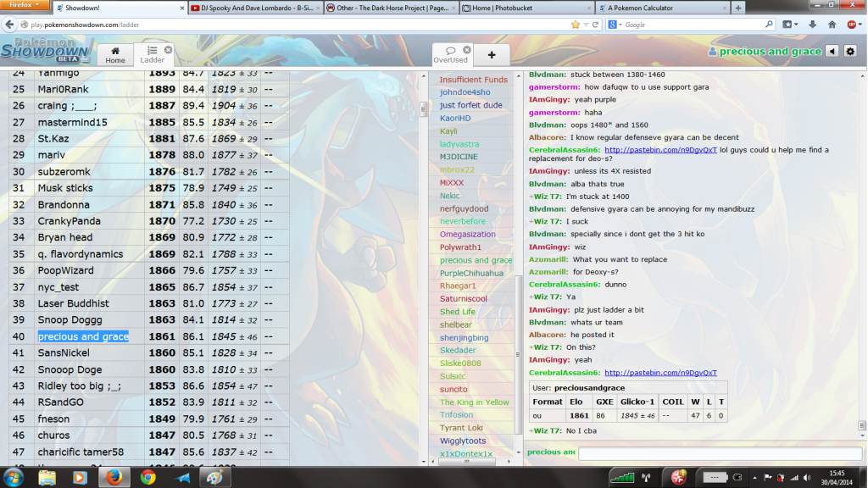Click the chat message input field

tap(720, 453)
